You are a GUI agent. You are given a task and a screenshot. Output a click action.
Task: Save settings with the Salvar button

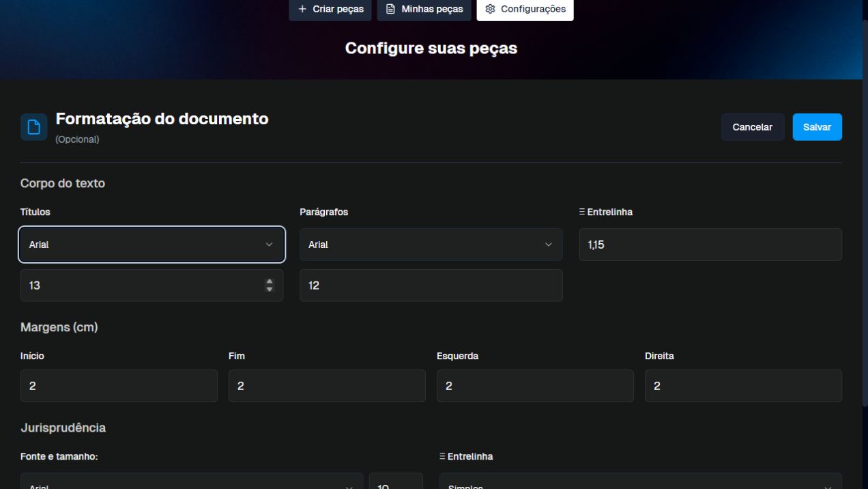point(817,127)
